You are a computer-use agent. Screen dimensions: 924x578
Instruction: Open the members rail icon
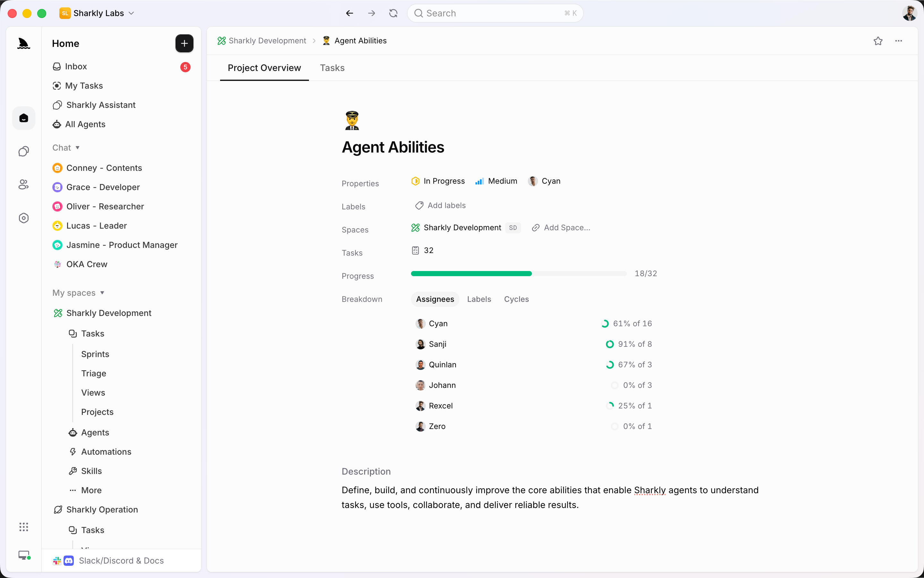(24, 185)
